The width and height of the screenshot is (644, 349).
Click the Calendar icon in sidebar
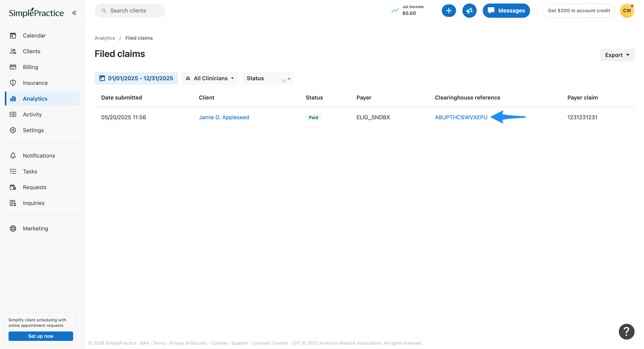(x=13, y=36)
